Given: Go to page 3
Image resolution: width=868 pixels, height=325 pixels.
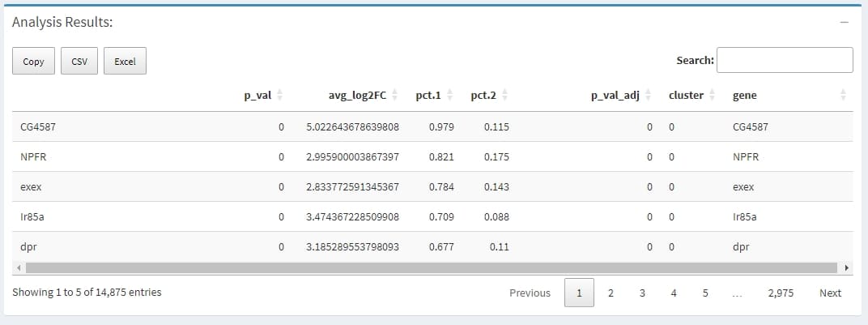Looking at the screenshot, I should (x=642, y=293).
